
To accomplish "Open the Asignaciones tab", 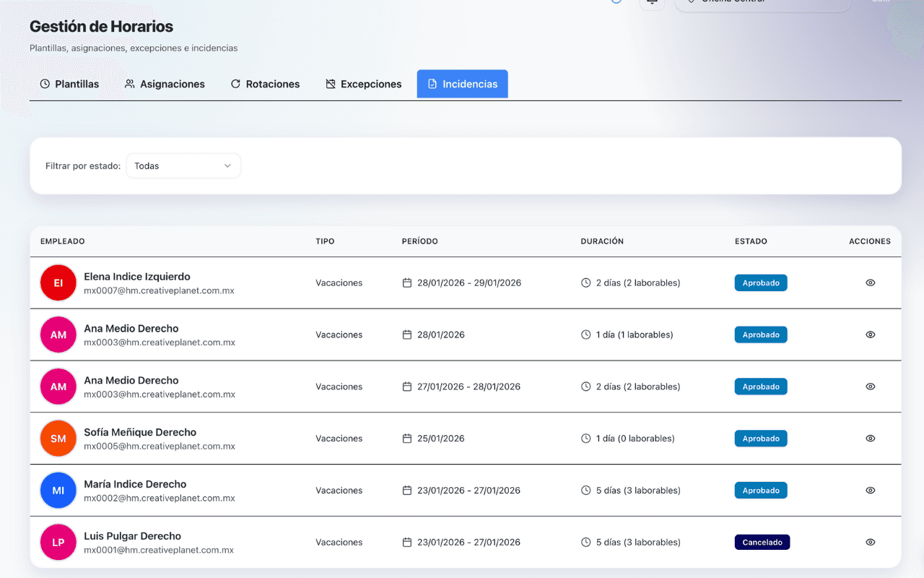I will (x=165, y=84).
